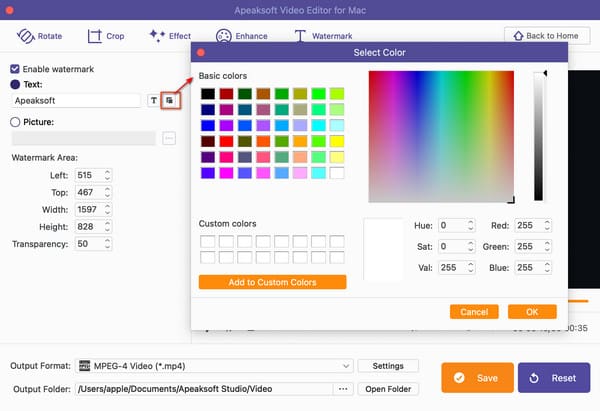Screen dimensions: 600x411
Task: Open the Effect tool
Action: (x=170, y=36)
